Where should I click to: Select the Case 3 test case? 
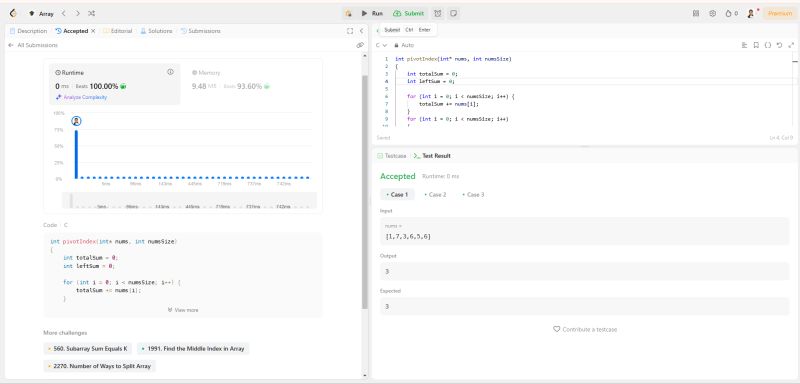point(473,195)
